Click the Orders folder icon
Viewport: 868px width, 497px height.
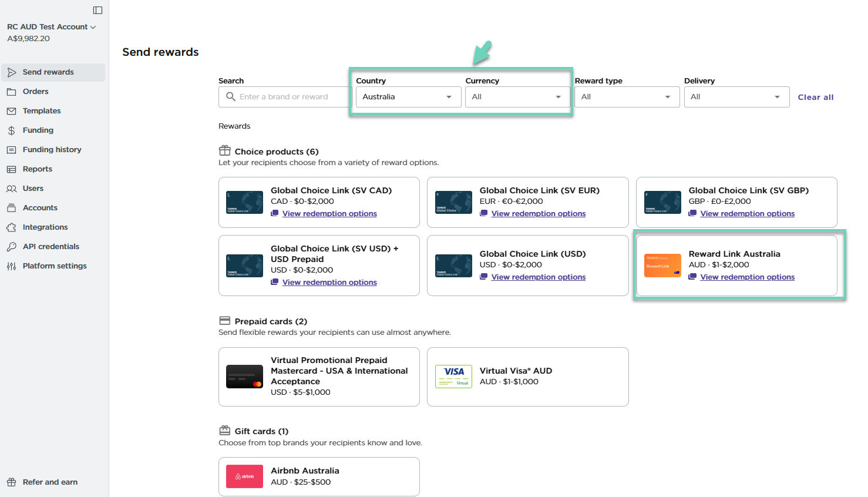tap(12, 92)
